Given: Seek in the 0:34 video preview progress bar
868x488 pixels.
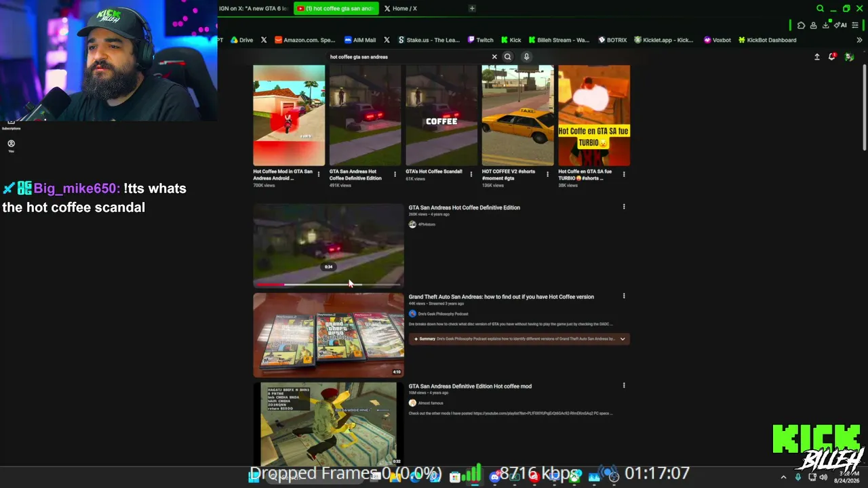Looking at the screenshot, I should pos(328,285).
